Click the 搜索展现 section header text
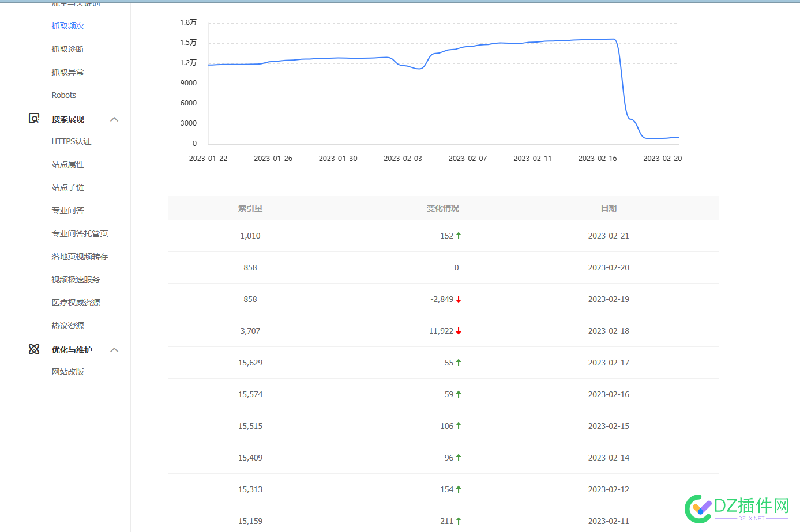Image resolution: width=800 pixels, height=532 pixels. click(67, 119)
